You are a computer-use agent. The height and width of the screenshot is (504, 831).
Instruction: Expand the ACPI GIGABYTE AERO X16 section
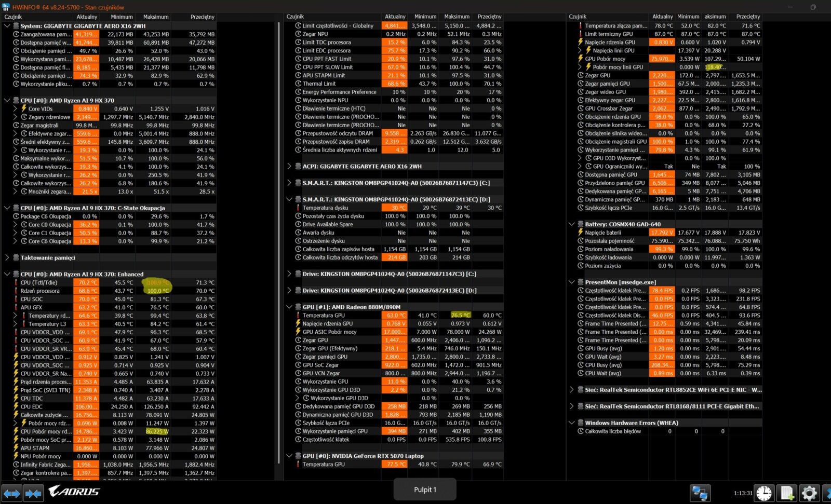289,167
